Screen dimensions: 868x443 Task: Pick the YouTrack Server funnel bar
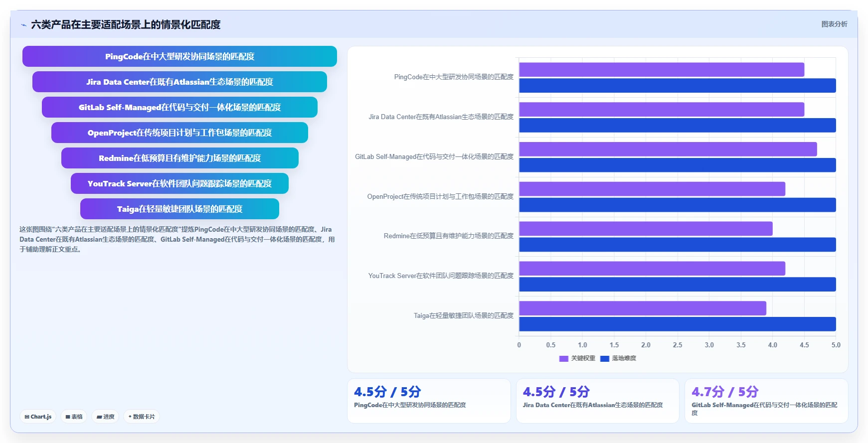pyautogui.click(x=179, y=183)
